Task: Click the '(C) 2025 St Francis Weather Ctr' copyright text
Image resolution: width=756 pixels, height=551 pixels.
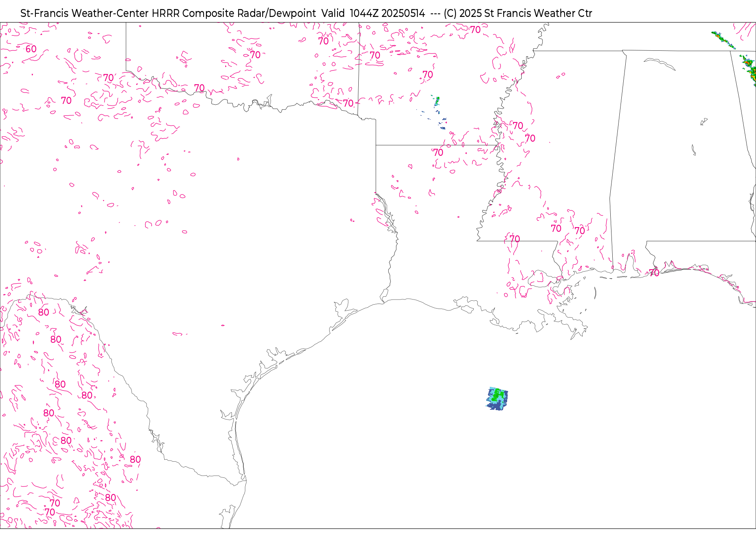Action: 518,13
